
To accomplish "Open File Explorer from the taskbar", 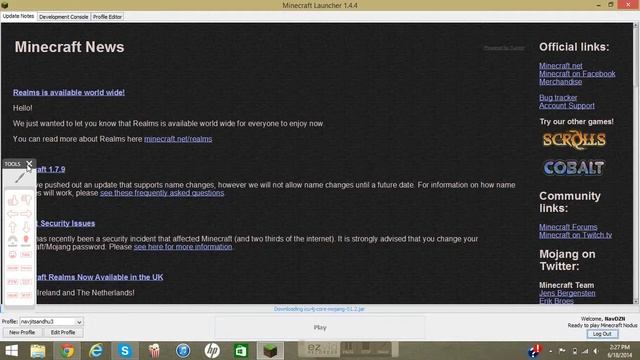I will click(x=38, y=351).
